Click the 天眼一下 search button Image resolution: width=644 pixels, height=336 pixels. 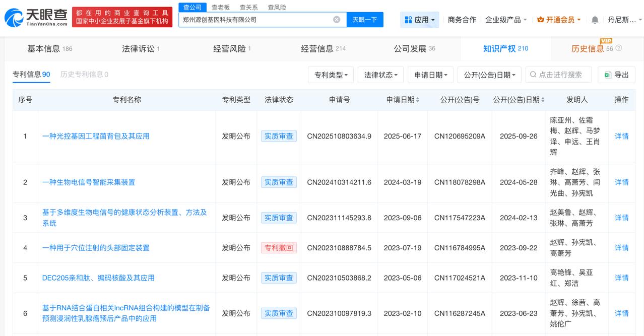tap(365, 20)
